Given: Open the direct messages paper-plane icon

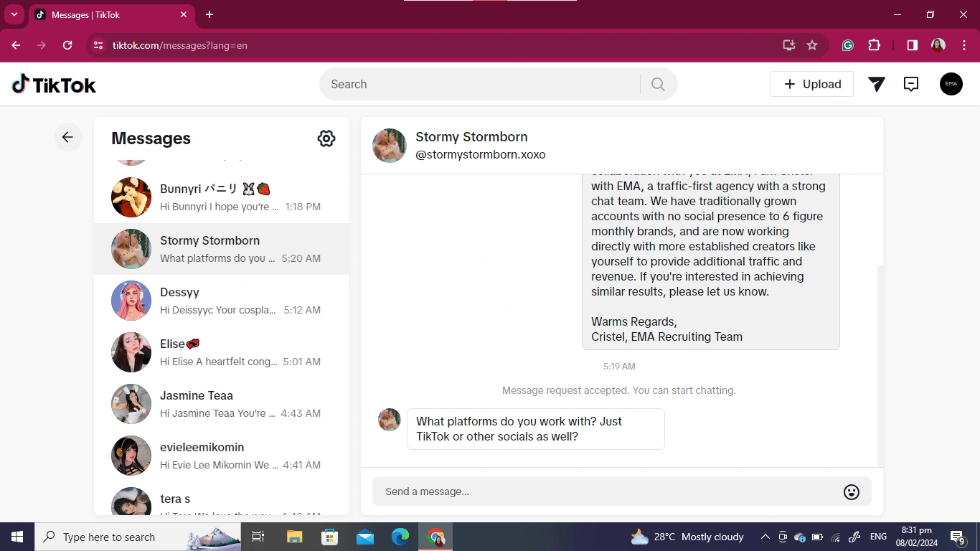Looking at the screenshot, I should [x=876, y=84].
